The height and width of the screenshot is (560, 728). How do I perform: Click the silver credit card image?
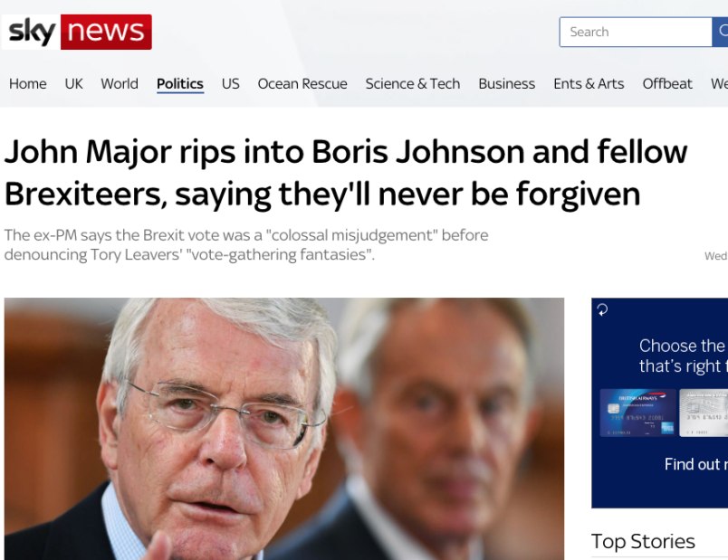(x=704, y=413)
